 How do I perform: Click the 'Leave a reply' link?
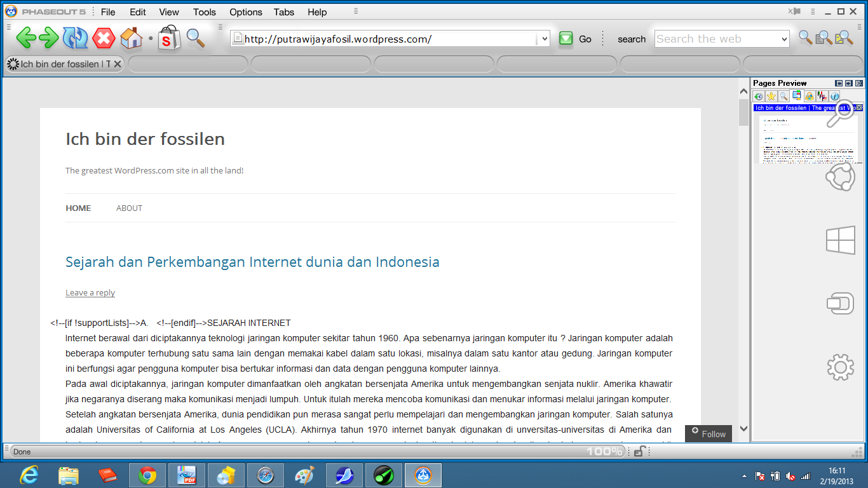pos(90,292)
